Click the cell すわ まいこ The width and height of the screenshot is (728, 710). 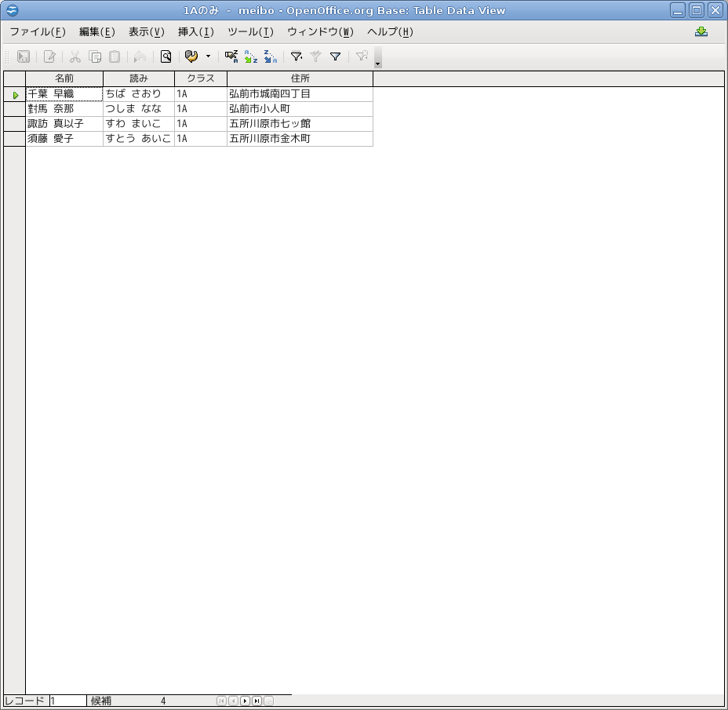click(x=139, y=123)
